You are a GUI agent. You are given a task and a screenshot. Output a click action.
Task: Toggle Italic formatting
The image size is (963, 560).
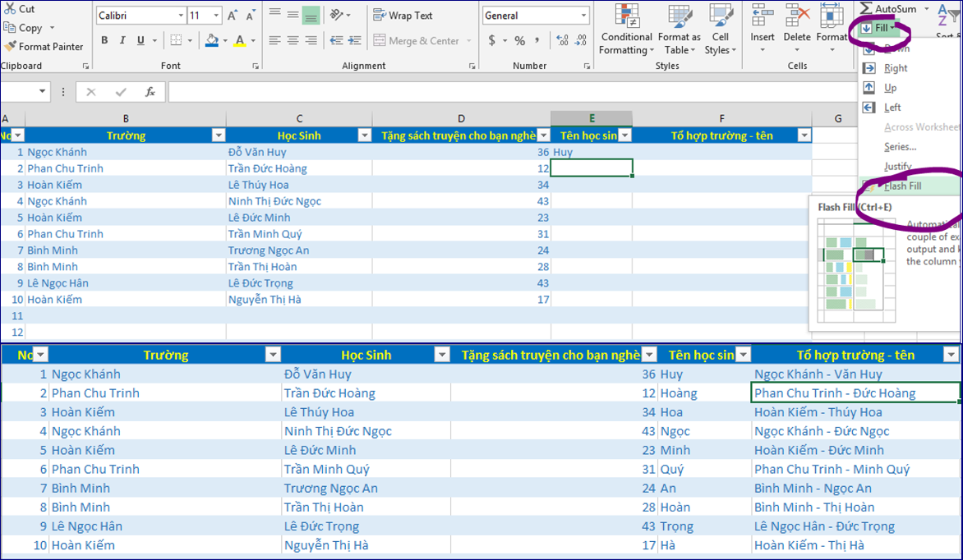[x=122, y=40]
